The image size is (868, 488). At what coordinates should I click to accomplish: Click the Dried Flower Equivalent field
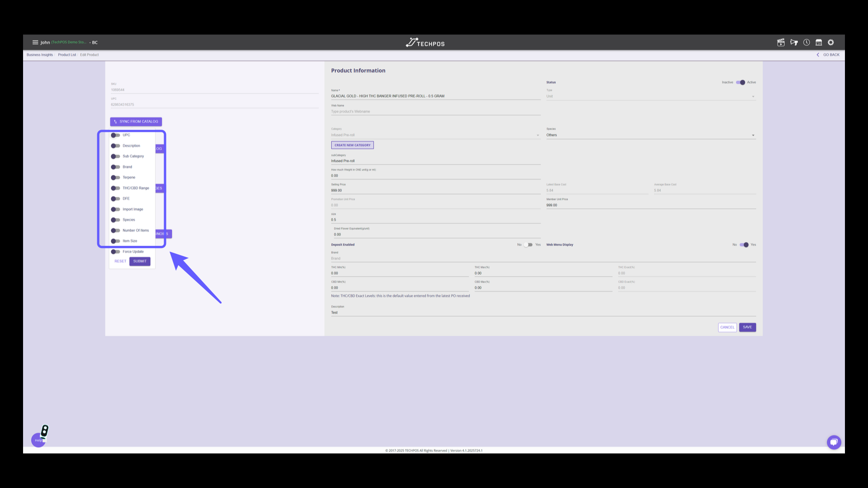pyautogui.click(x=437, y=235)
